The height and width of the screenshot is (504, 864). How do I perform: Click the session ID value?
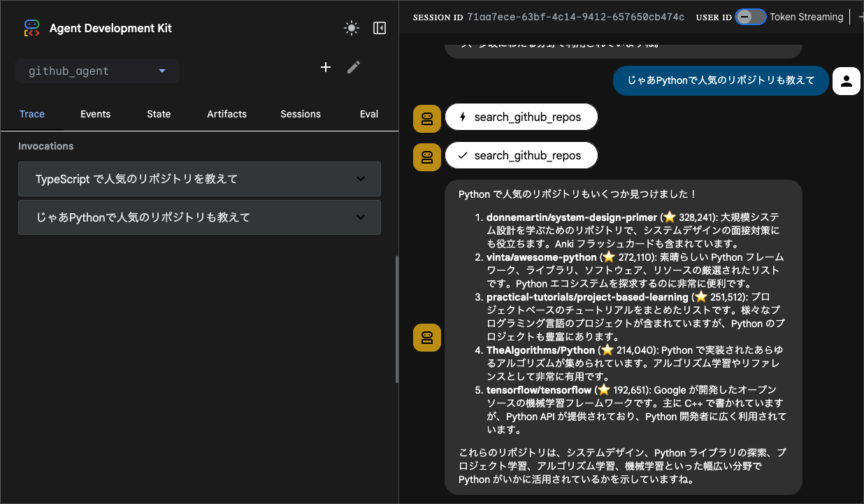[x=576, y=17]
